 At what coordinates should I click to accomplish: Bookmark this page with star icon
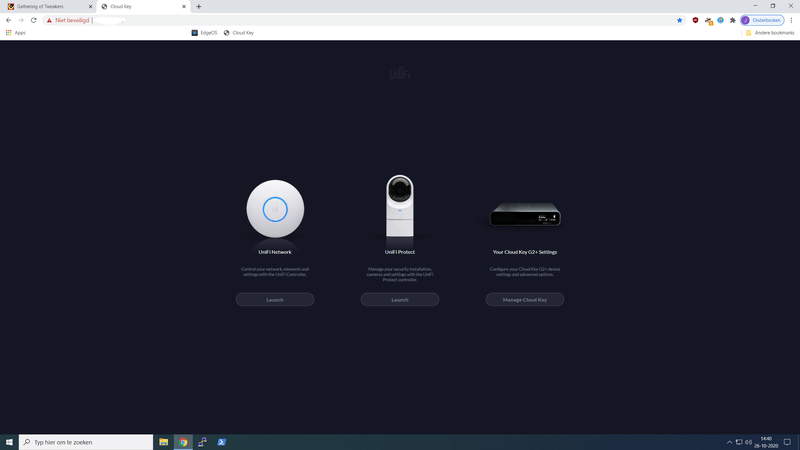(x=680, y=20)
